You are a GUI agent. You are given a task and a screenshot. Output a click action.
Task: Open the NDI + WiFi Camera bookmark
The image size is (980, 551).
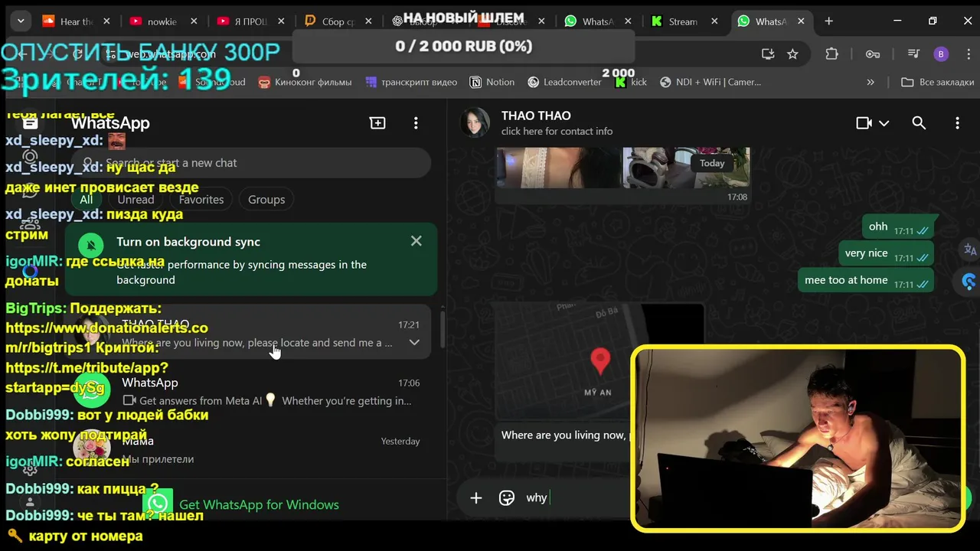click(x=710, y=82)
